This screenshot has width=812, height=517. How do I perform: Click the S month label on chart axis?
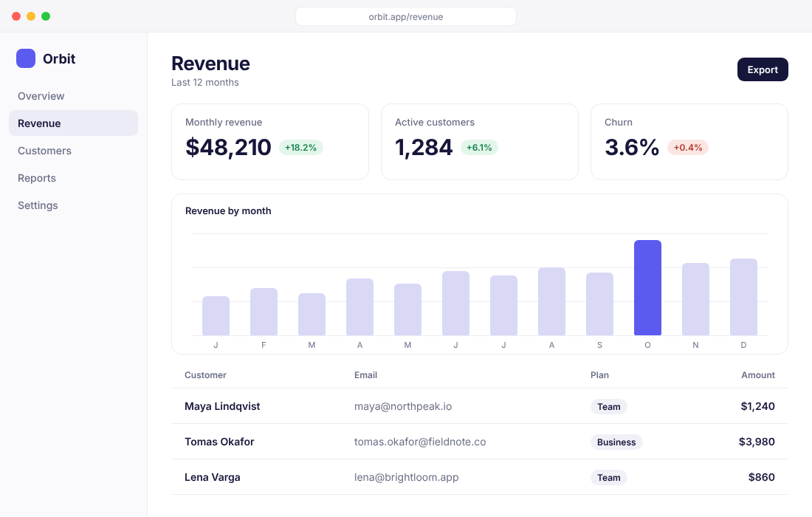pyautogui.click(x=599, y=345)
